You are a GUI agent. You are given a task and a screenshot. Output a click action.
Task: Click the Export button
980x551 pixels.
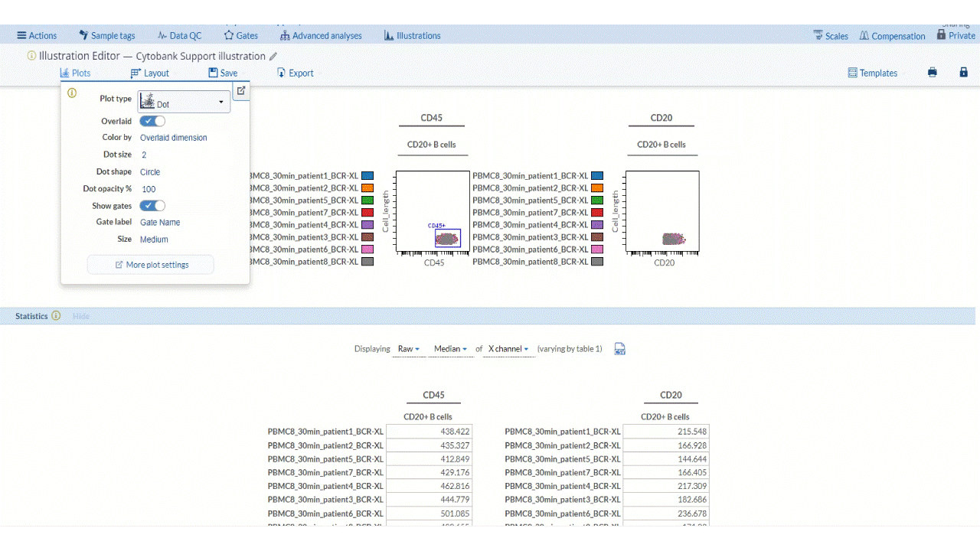[295, 73]
